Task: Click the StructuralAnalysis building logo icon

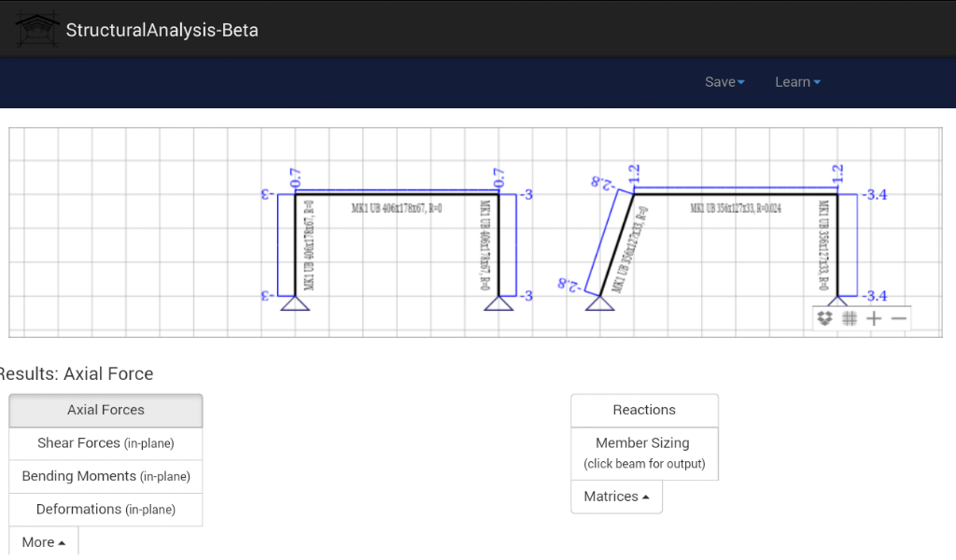Action: coord(37,29)
